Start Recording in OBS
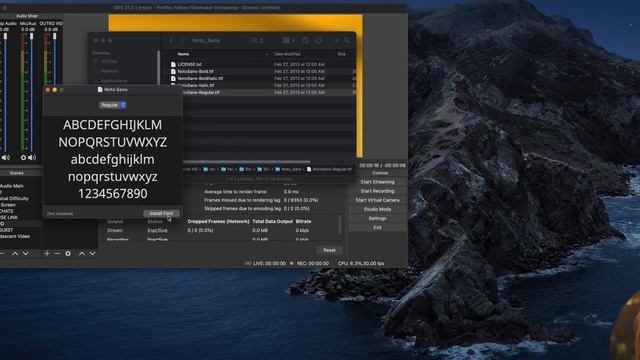Screen dimensions: 640x360 pyautogui.click(x=378, y=191)
